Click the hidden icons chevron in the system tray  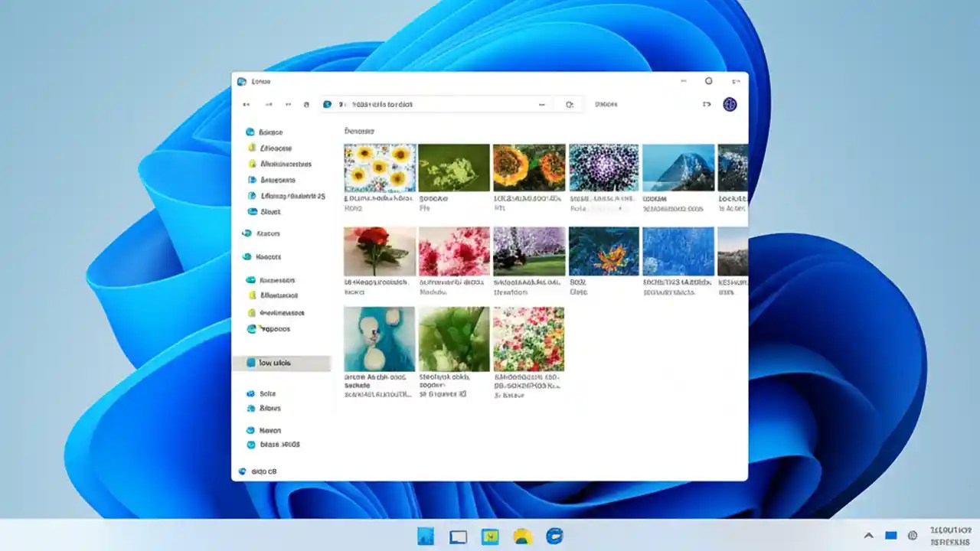click(x=869, y=536)
